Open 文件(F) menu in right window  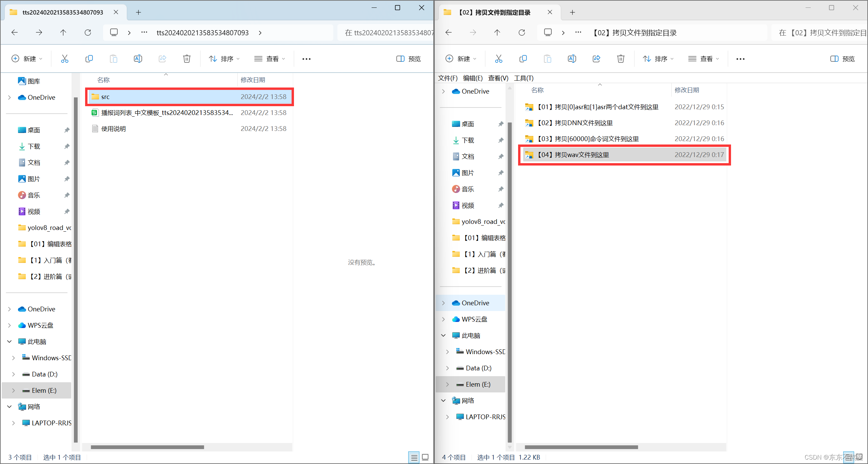tap(448, 78)
